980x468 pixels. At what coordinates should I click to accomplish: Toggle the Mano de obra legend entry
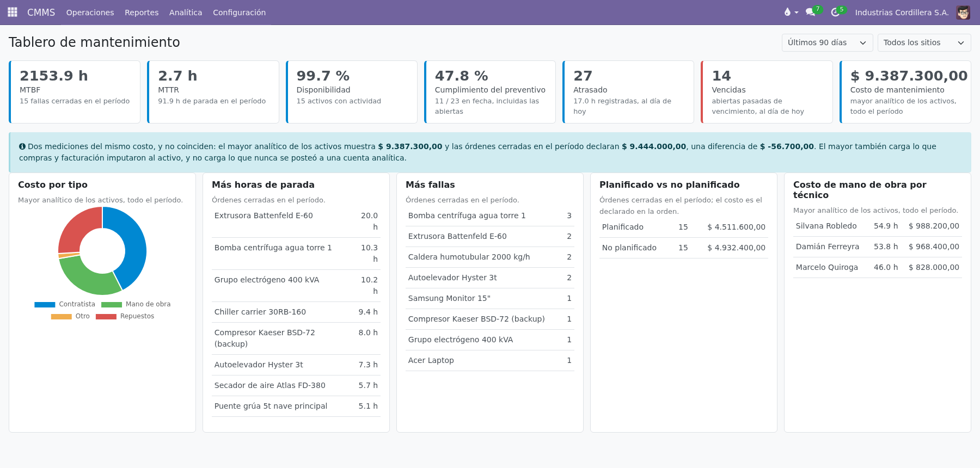point(136,304)
